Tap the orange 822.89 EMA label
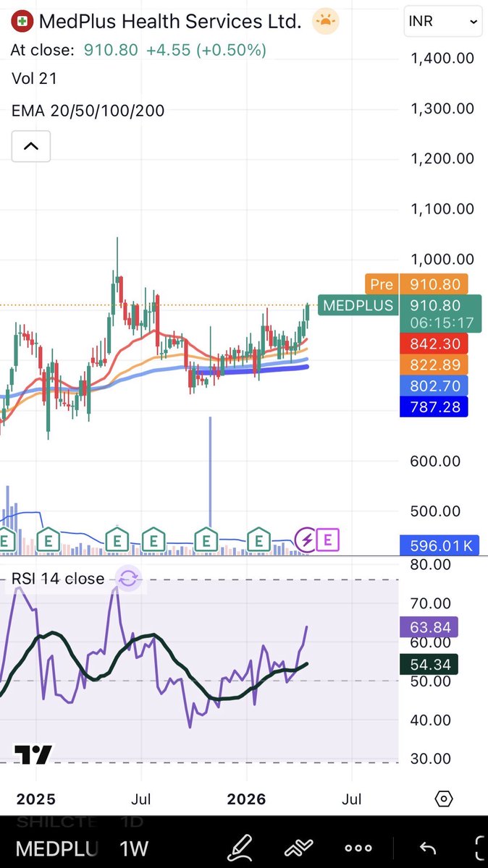 coord(432,364)
